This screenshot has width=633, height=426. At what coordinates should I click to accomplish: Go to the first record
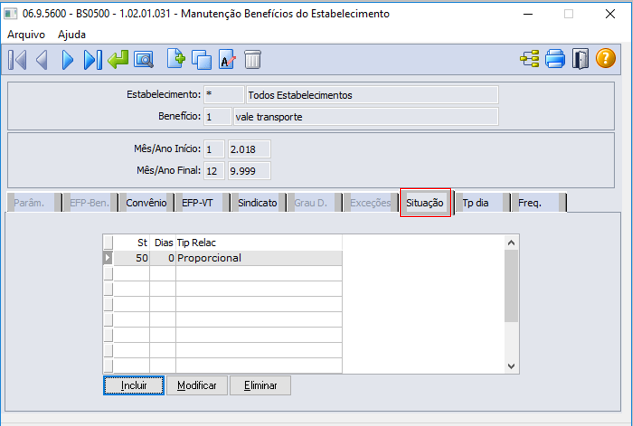[17, 60]
